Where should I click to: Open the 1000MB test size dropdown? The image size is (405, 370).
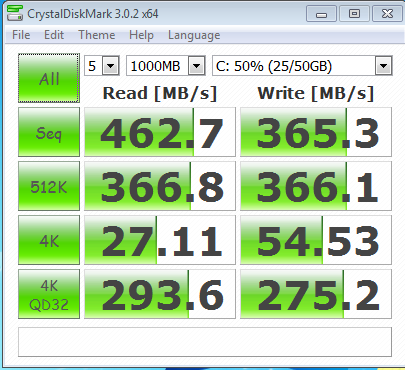coord(196,66)
